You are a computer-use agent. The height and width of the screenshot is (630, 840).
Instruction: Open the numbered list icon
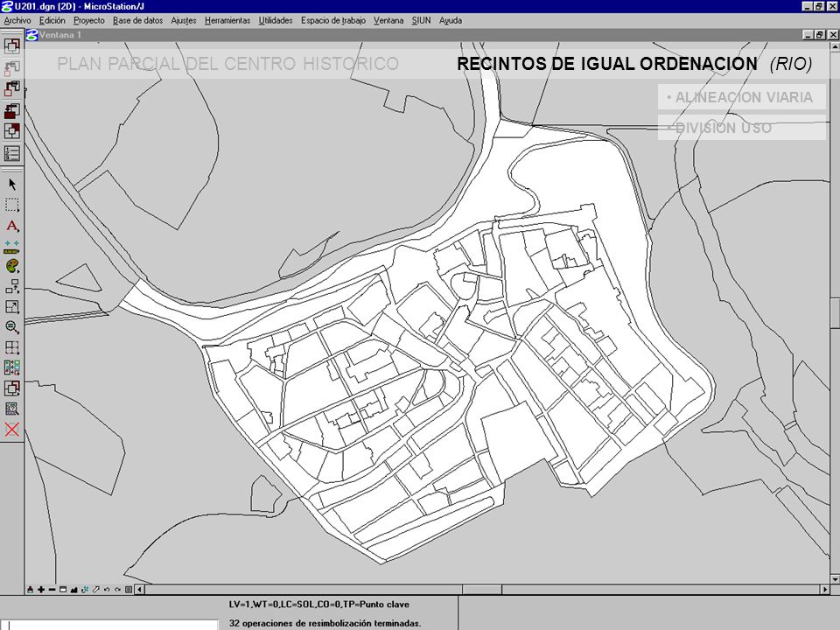point(11,153)
